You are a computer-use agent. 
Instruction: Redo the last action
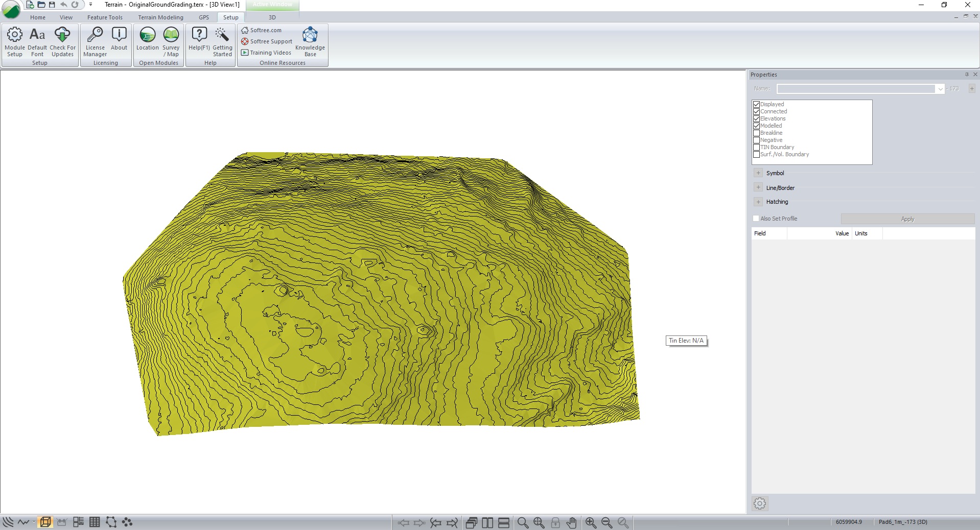75,5
